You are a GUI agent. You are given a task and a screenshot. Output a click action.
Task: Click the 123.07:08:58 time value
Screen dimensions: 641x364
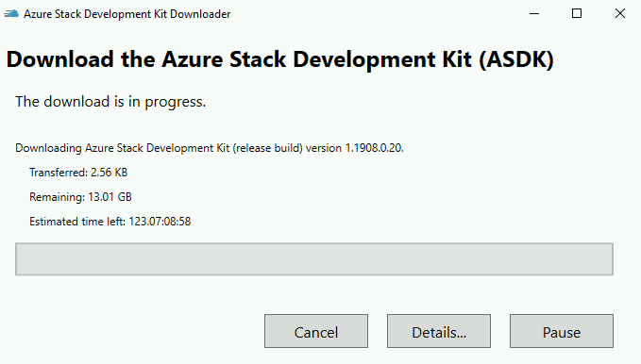click(x=160, y=222)
